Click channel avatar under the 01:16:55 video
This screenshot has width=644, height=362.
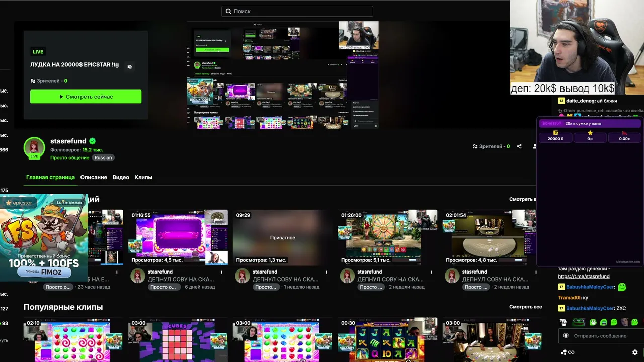(x=138, y=276)
